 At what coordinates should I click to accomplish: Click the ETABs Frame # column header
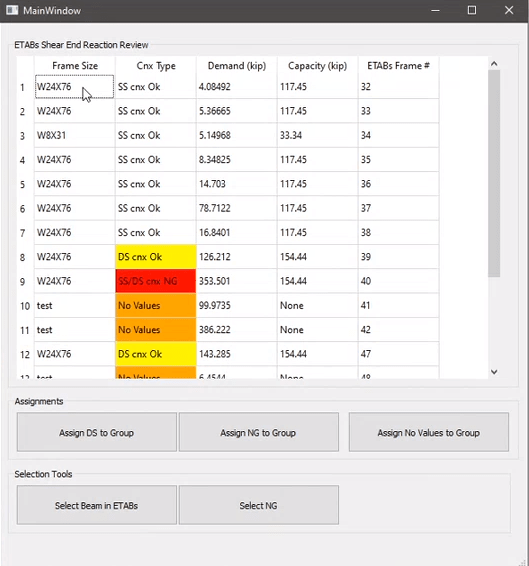pos(399,66)
